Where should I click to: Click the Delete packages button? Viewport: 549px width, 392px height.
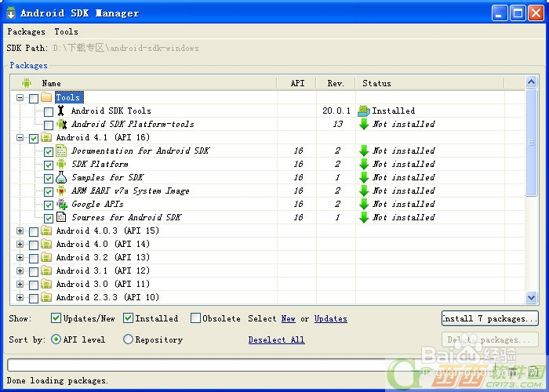(x=490, y=339)
